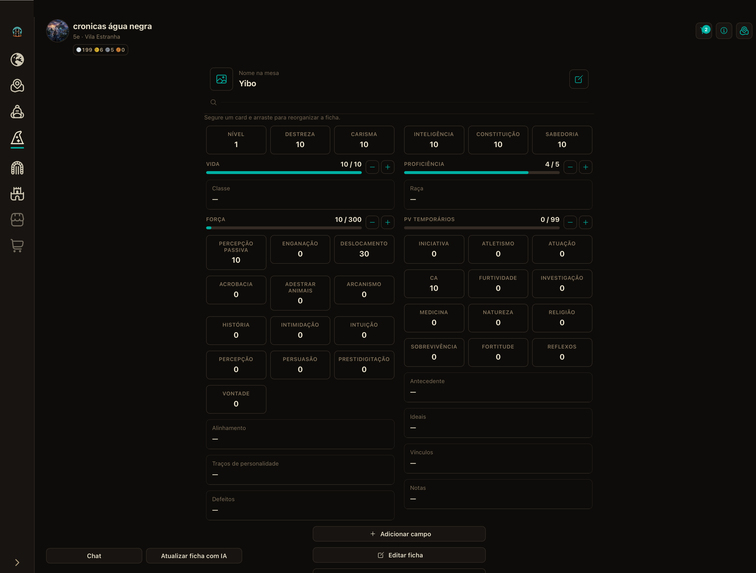Click the campaign avatar thumbnail

(57, 31)
